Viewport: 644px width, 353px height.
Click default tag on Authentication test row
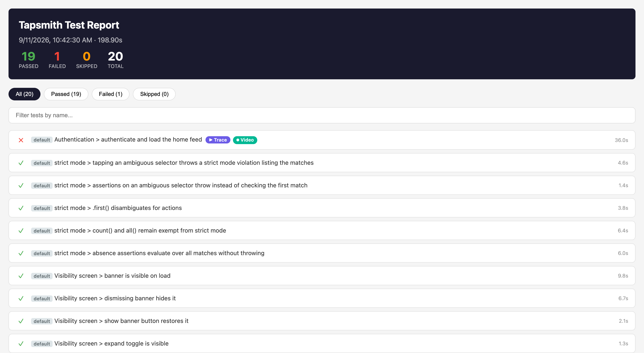point(42,140)
